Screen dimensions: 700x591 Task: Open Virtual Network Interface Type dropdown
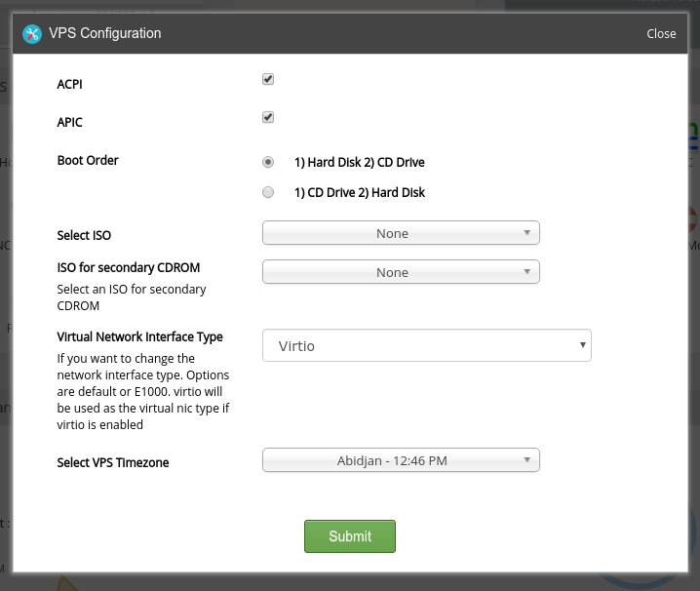(x=427, y=345)
